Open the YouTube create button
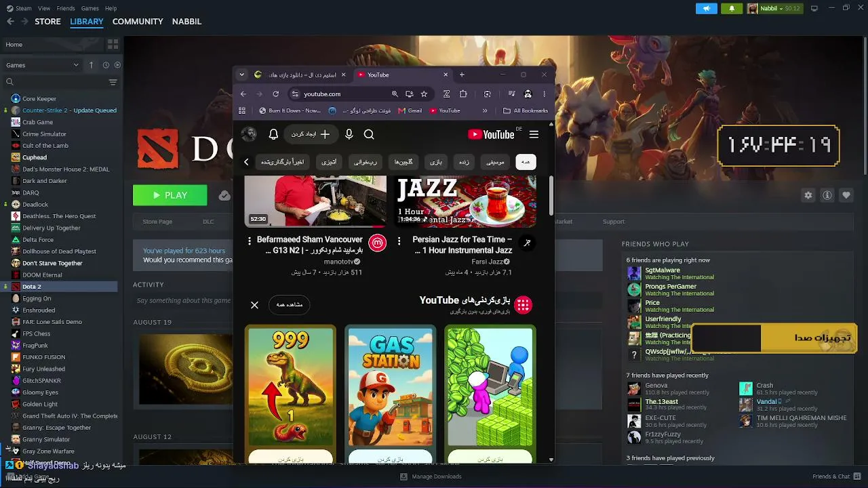Viewport: 868px width, 488px height. click(x=311, y=134)
